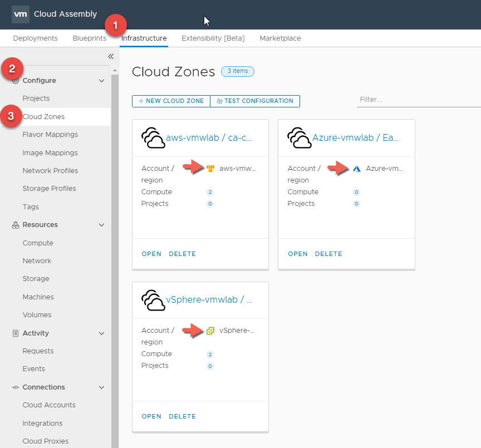This screenshot has width=481, height=448.
Task: Switch to the Blueprints tab
Action: click(x=89, y=38)
